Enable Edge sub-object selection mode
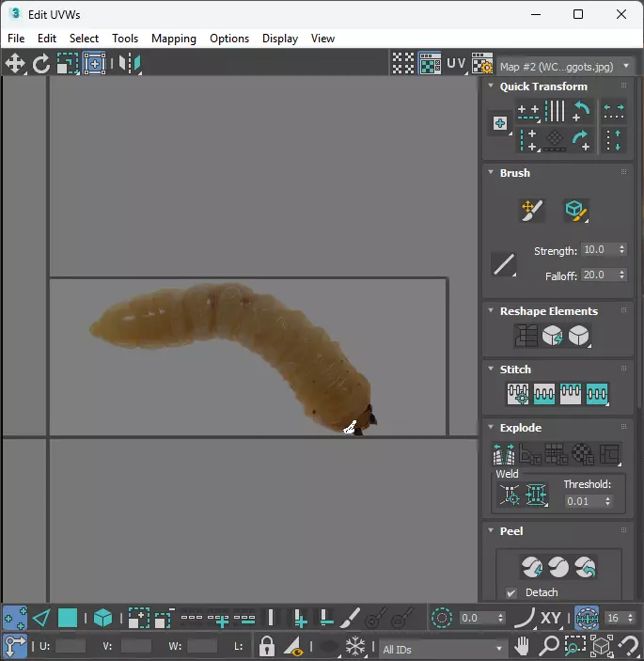Viewport: 644px width, 661px height. [41, 619]
